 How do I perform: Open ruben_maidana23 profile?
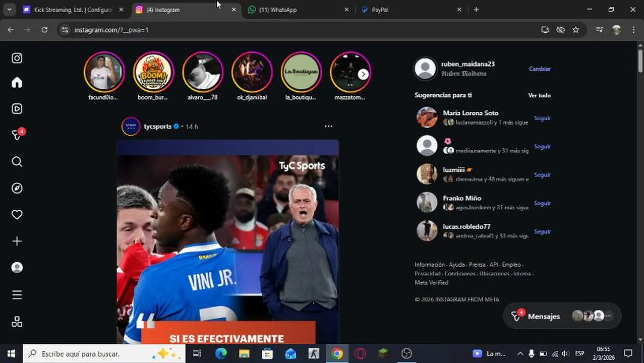[467, 64]
